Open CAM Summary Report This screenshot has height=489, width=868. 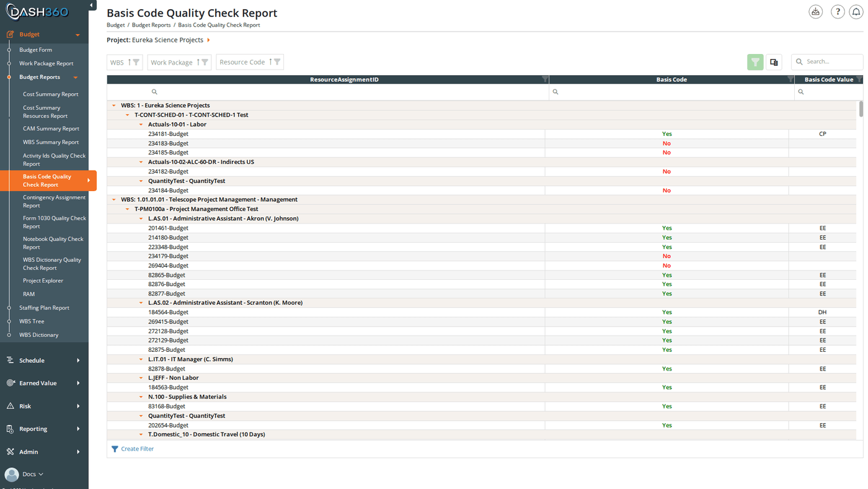pos(51,128)
